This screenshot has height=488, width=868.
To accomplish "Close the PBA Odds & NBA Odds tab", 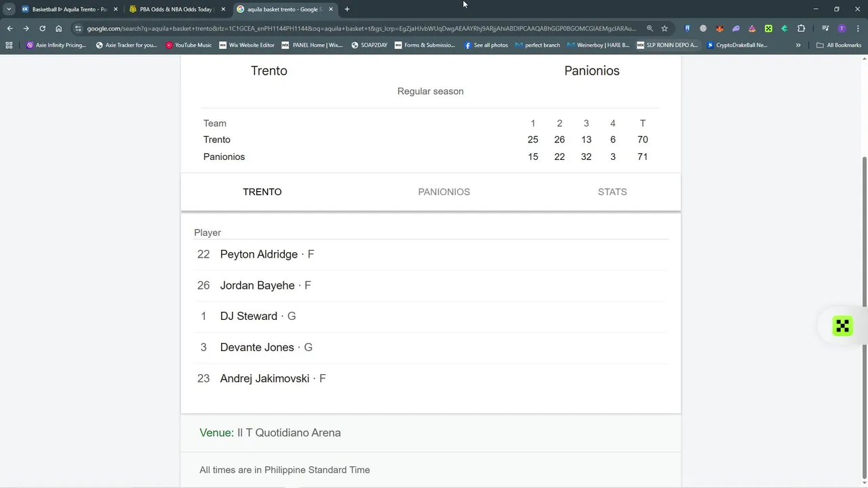I will click(x=223, y=9).
